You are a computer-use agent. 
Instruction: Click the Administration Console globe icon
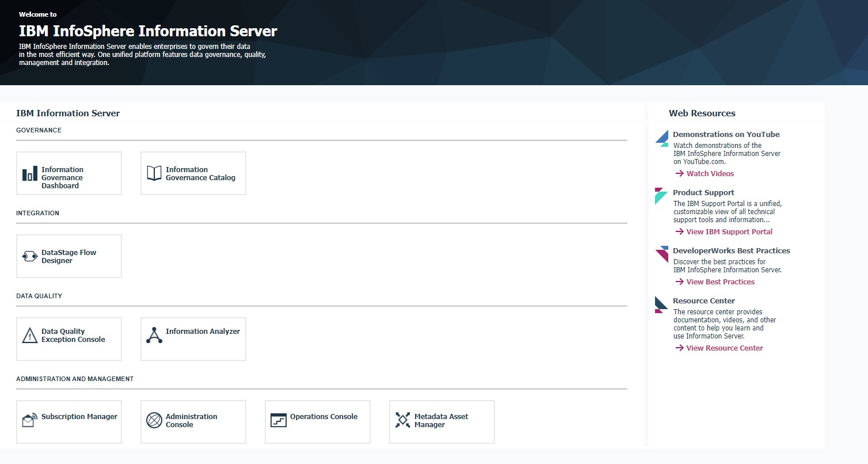pos(154,420)
